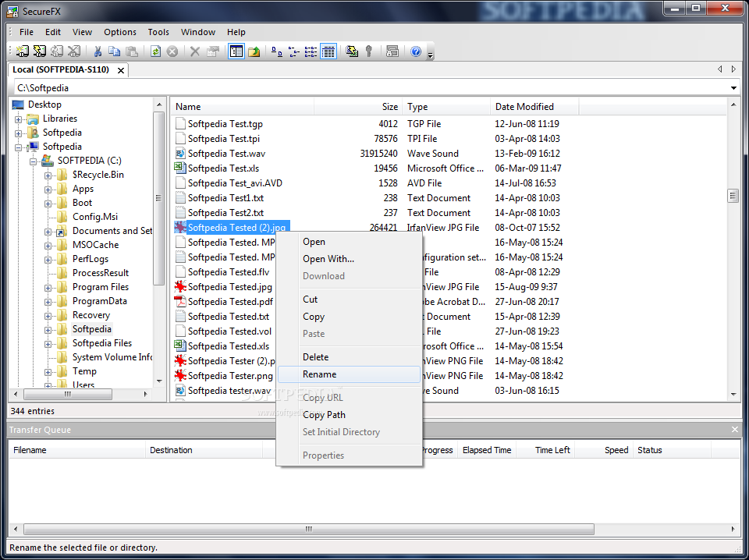The height and width of the screenshot is (560, 749).
Task: Switch to Large Icons view
Action: [276, 51]
